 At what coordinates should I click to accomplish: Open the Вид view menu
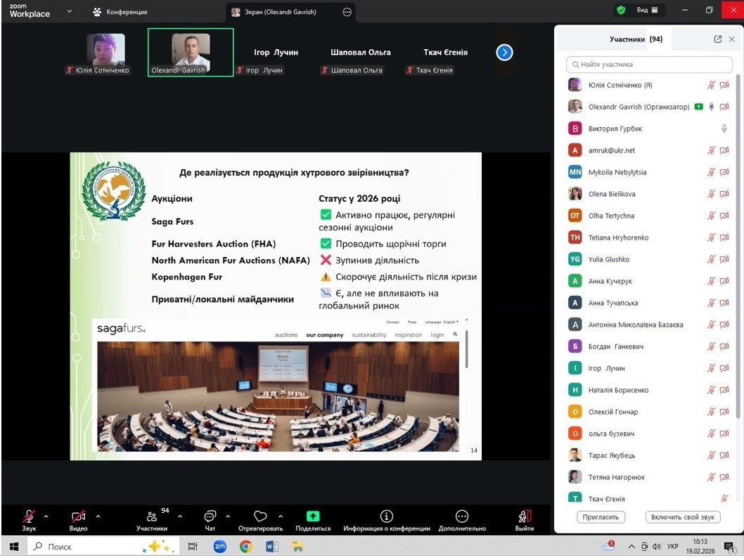point(647,11)
